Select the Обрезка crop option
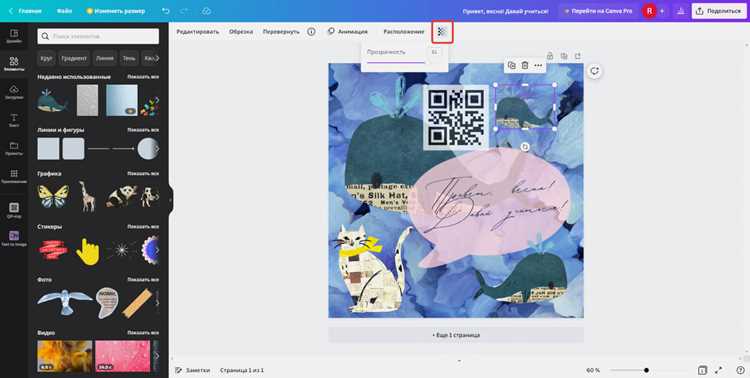This screenshot has height=378, width=750. (x=241, y=32)
